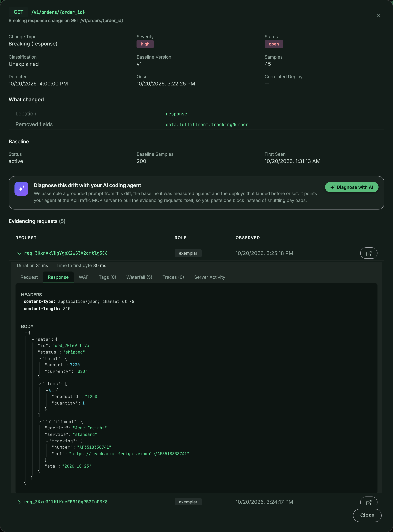This screenshot has width=393, height=532.
Task: Close the drift detail dialog with X icon
Action: click(x=379, y=16)
